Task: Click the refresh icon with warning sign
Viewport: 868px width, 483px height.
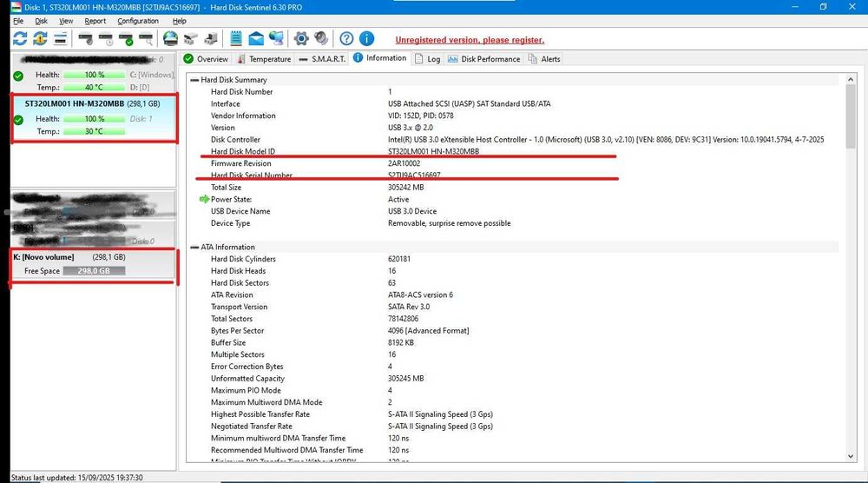Action: (x=40, y=38)
